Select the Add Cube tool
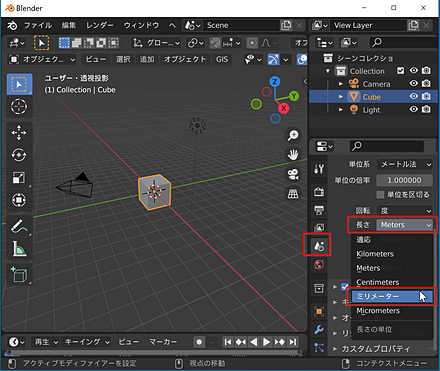This screenshot has height=371, width=440. 19,275
